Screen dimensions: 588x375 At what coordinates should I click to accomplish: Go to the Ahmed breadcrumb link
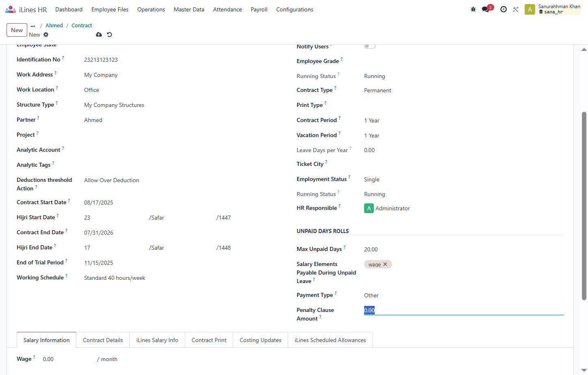click(54, 25)
